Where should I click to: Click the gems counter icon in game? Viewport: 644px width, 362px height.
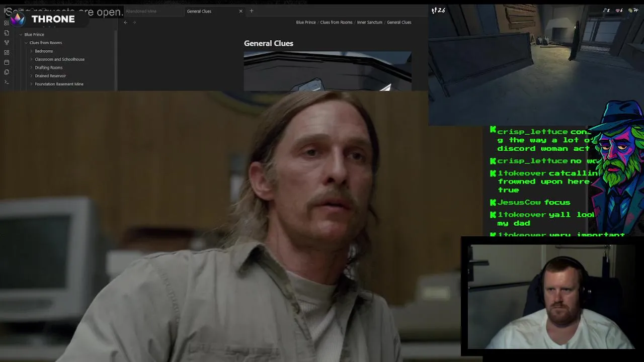pos(617,10)
